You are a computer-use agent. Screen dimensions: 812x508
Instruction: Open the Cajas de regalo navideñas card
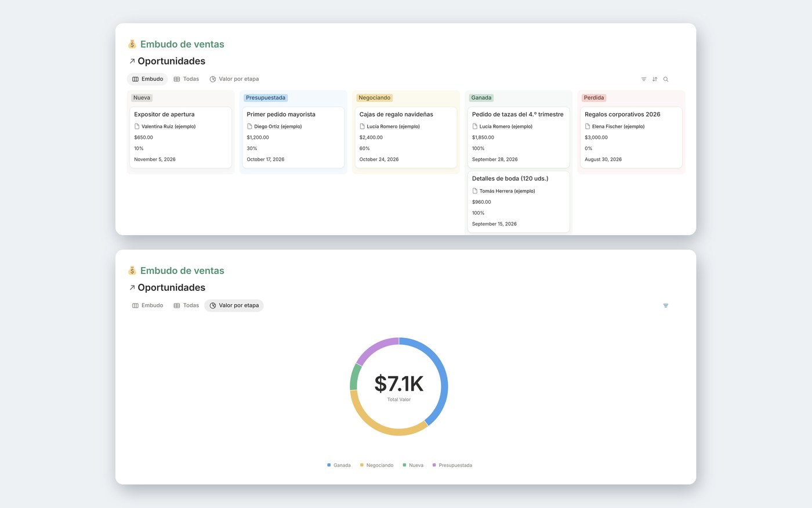pyautogui.click(x=406, y=138)
